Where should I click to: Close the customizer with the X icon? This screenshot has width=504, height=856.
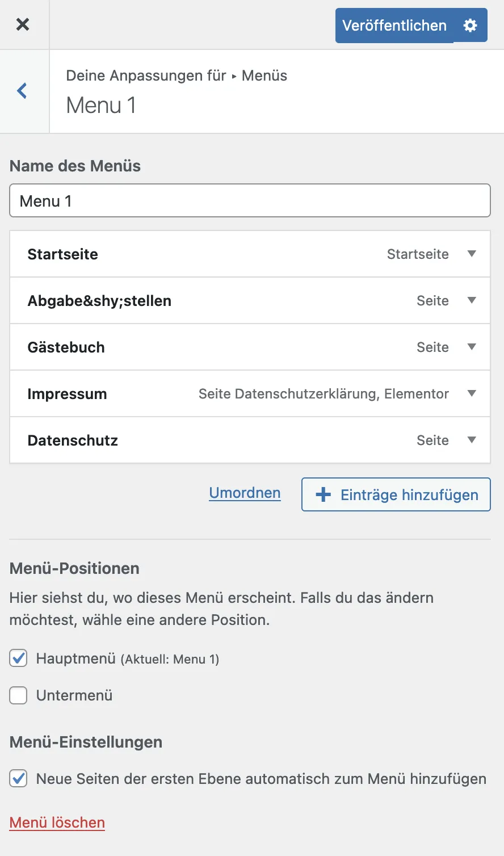point(23,24)
